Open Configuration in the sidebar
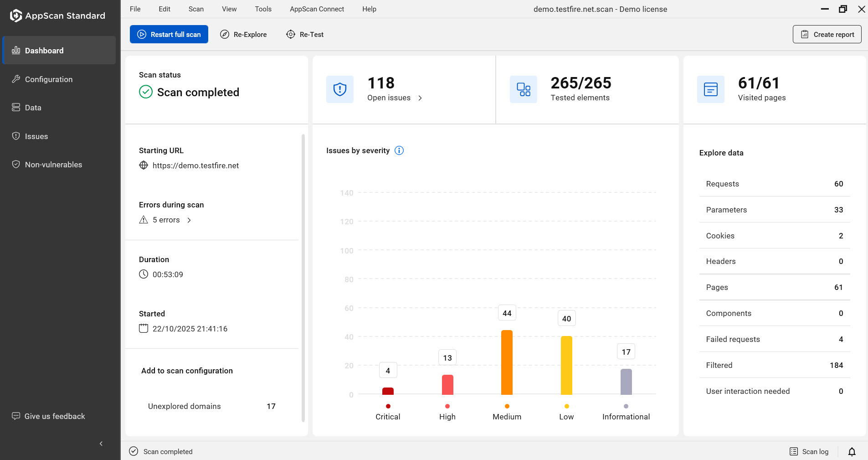Image resolution: width=868 pixels, height=460 pixels. pyautogui.click(x=48, y=79)
